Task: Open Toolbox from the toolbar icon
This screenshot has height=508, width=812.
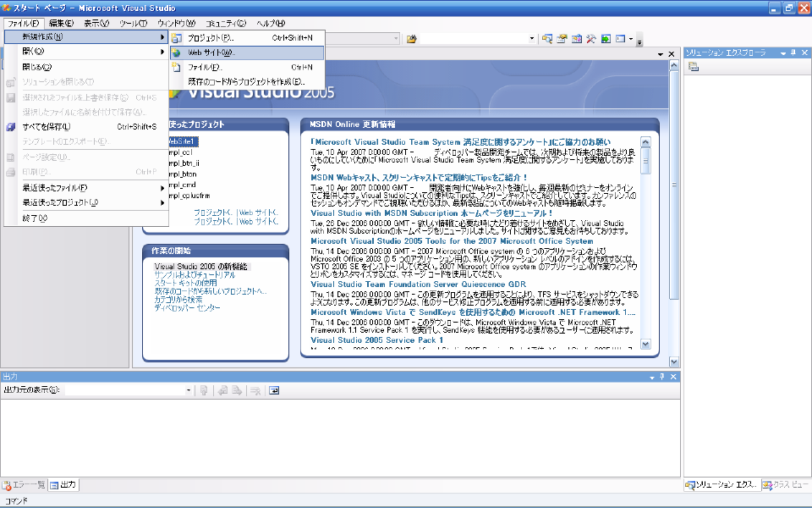Action: [591, 39]
